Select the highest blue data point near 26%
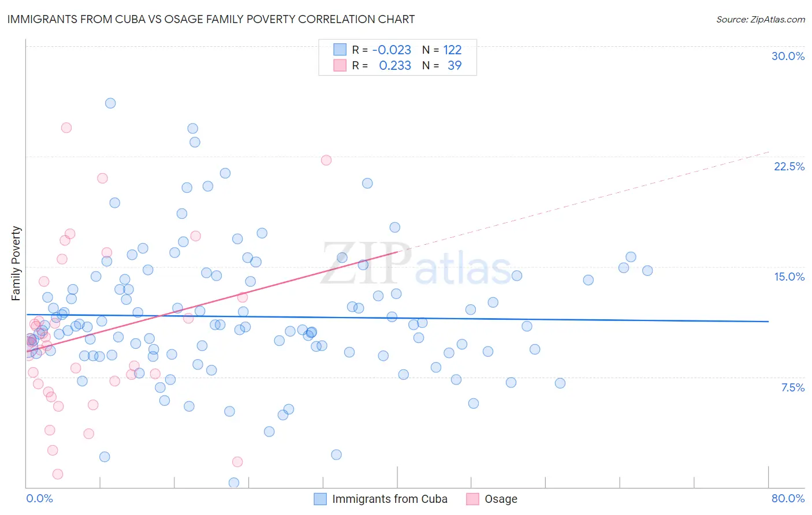This screenshot has width=812, height=515. 110,103
